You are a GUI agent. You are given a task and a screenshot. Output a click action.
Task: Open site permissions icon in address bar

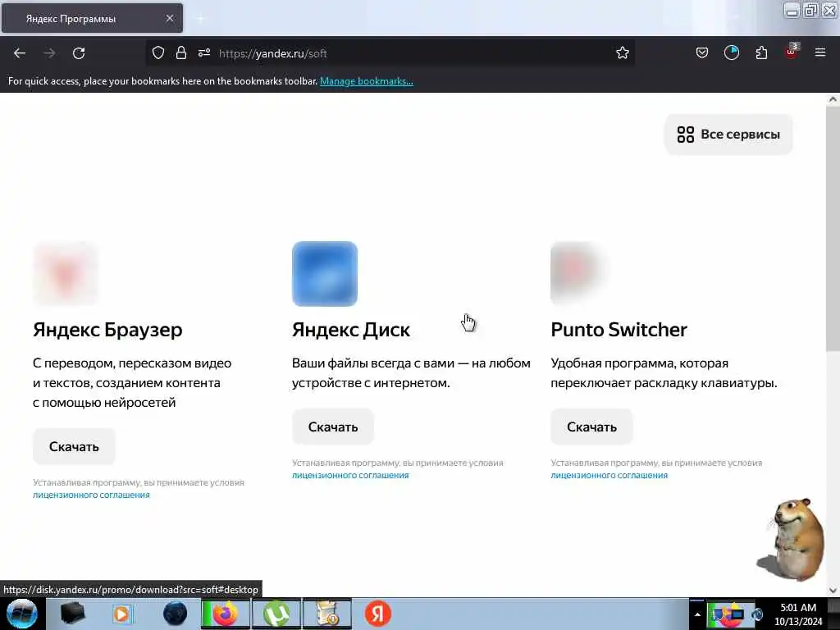(x=204, y=52)
